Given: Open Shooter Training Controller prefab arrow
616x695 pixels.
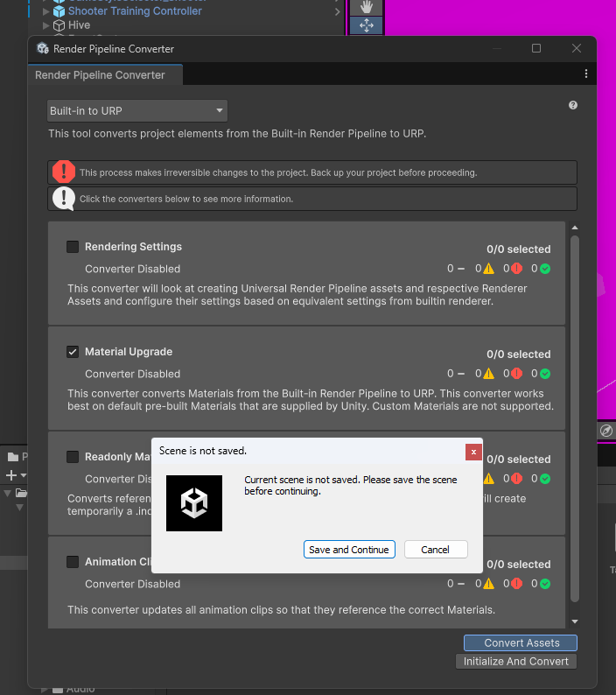Looking at the screenshot, I should point(338,12).
